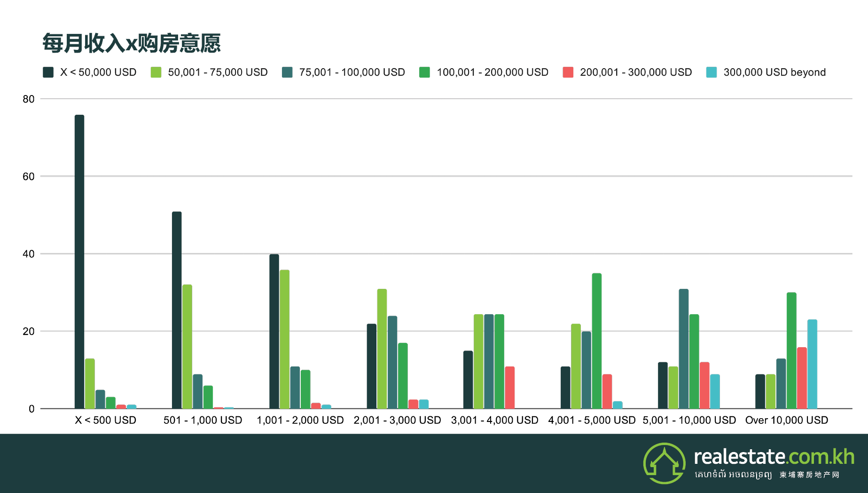Click the y-axis value 40
868x493 pixels.
pyautogui.click(x=29, y=254)
